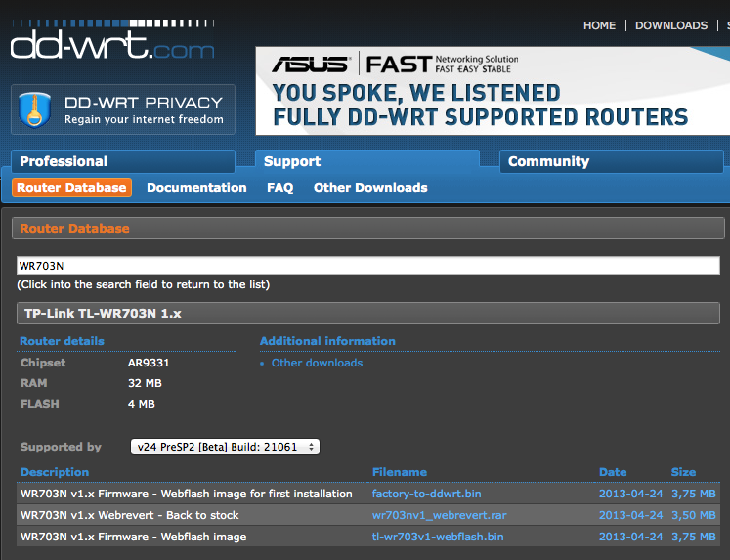The image size is (730, 560).
Task: Click the TP-Link TL-WR703N 1.x result header
Action: tap(367, 314)
